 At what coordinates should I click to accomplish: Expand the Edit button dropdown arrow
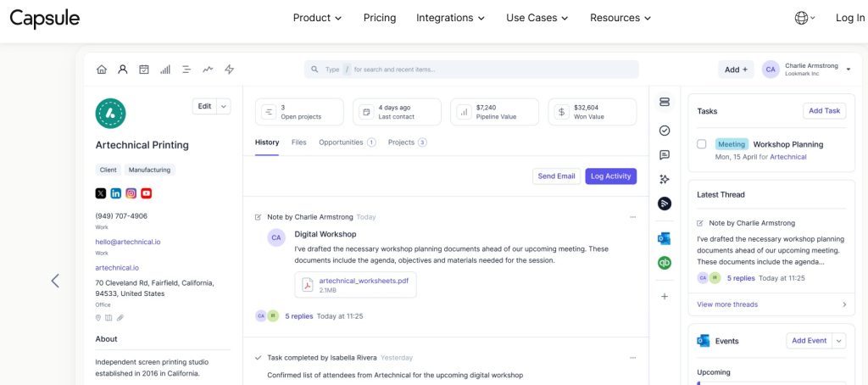click(224, 106)
